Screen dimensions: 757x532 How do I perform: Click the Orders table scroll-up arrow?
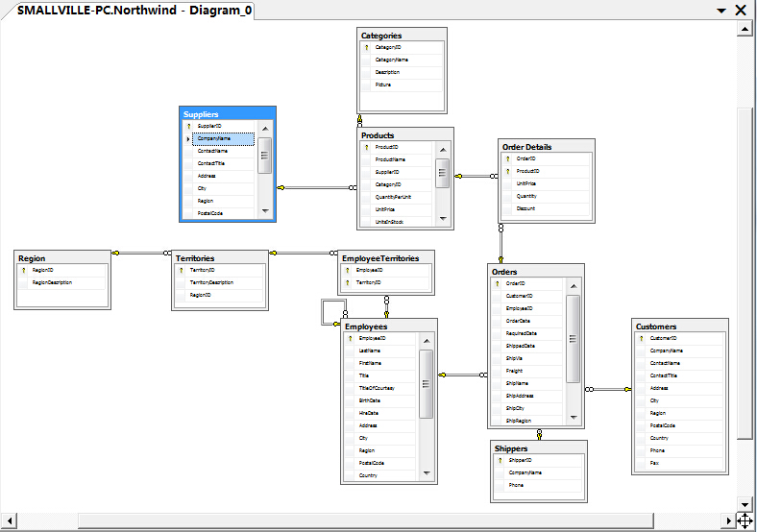[x=574, y=286]
